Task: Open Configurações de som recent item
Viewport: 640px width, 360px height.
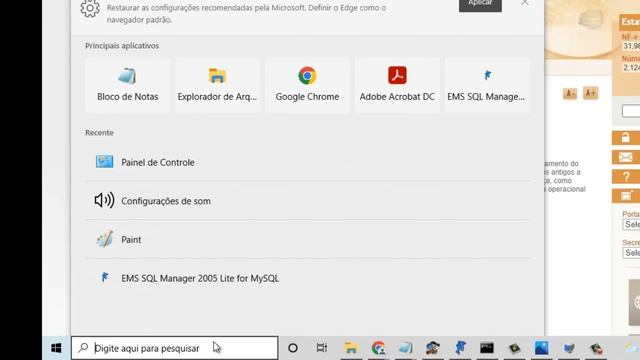Action: point(307,201)
